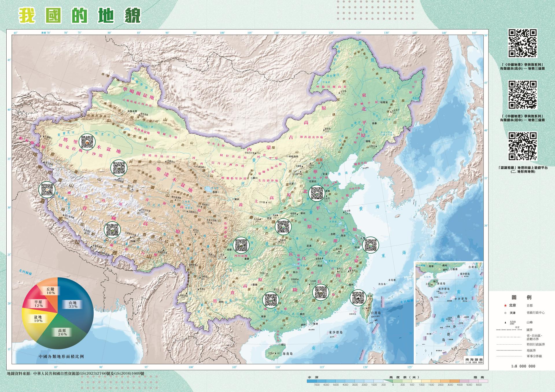Screen dimensions: 555x392
Task: Click the QR code above 認識祖國 game platform text
Action: coord(522,146)
